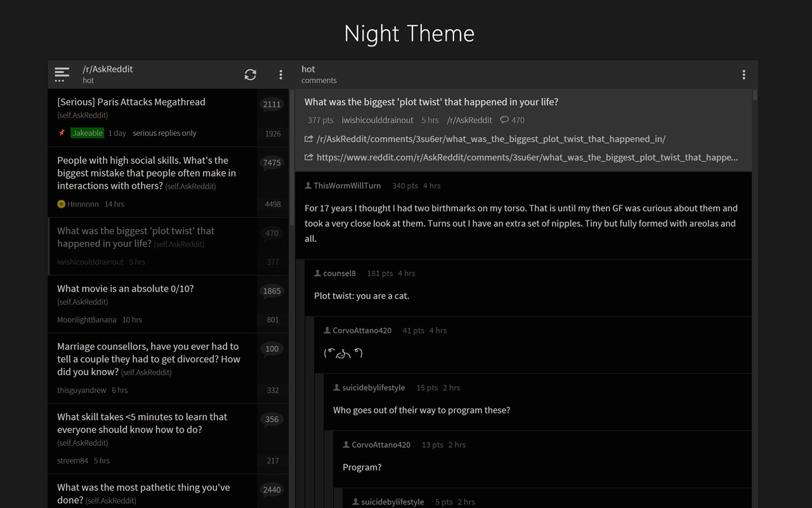The image size is (812, 508).
Task: Click the red pin icon on Megathread
Action: coord(62,133)
